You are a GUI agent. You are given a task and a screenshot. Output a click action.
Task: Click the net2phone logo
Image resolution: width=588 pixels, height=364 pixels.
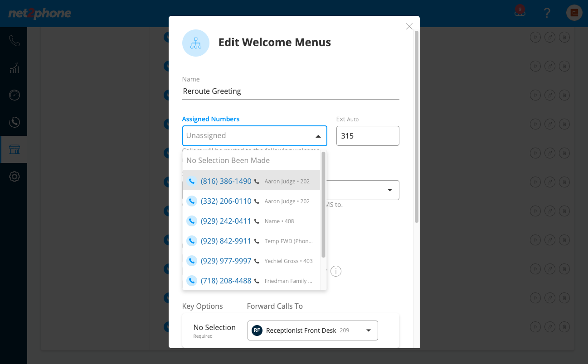coord(40,13)
